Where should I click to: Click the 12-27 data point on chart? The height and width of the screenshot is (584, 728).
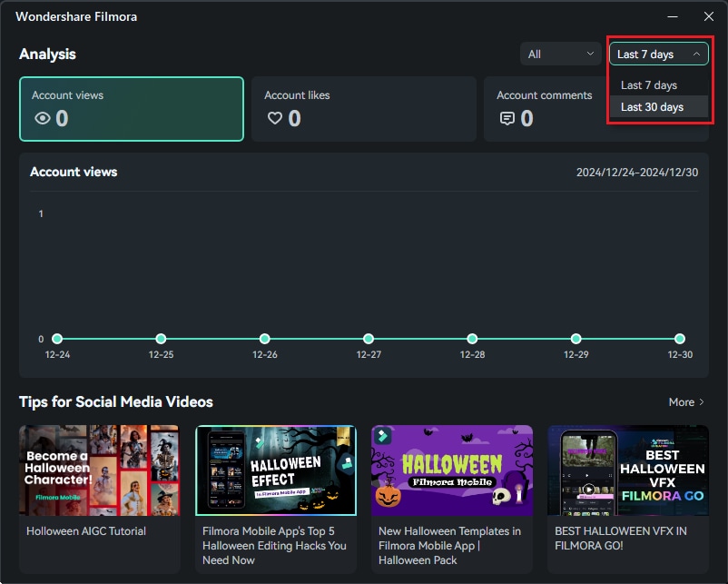[x=369, y=339]
